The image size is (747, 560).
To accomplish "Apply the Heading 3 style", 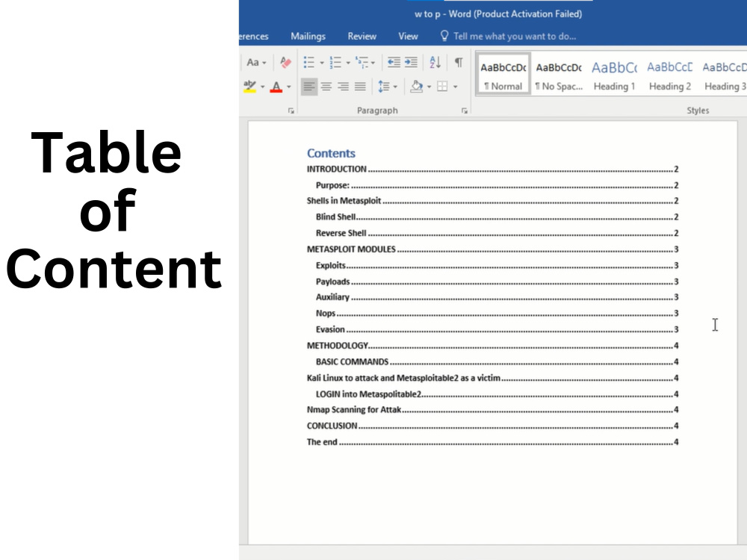I will pos(723,75).
